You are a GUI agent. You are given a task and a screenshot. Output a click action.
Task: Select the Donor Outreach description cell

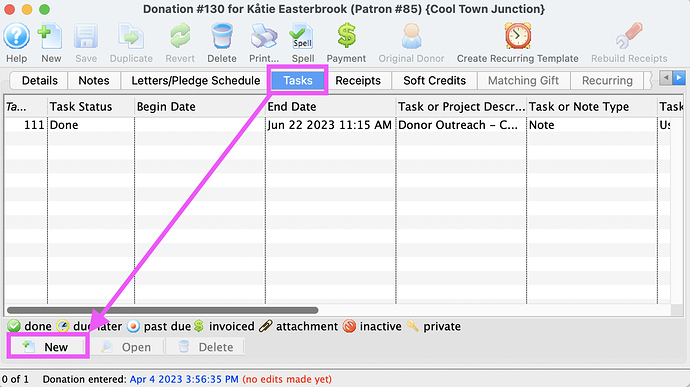461,125
